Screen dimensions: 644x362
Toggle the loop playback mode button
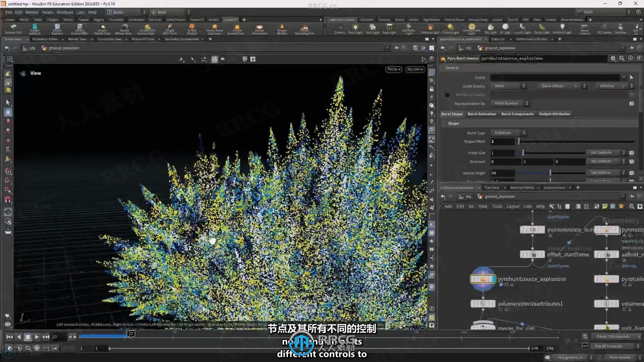coord(28,348)
